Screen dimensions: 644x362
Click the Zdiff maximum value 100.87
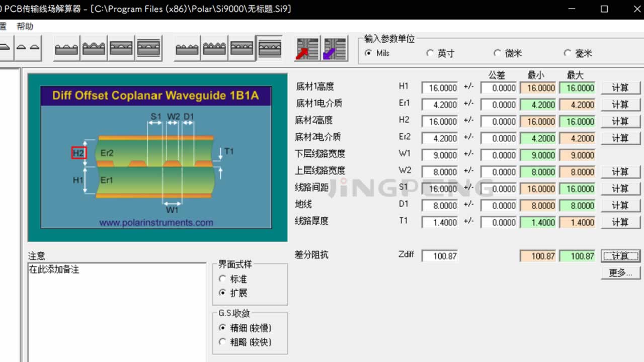(577, 256)
